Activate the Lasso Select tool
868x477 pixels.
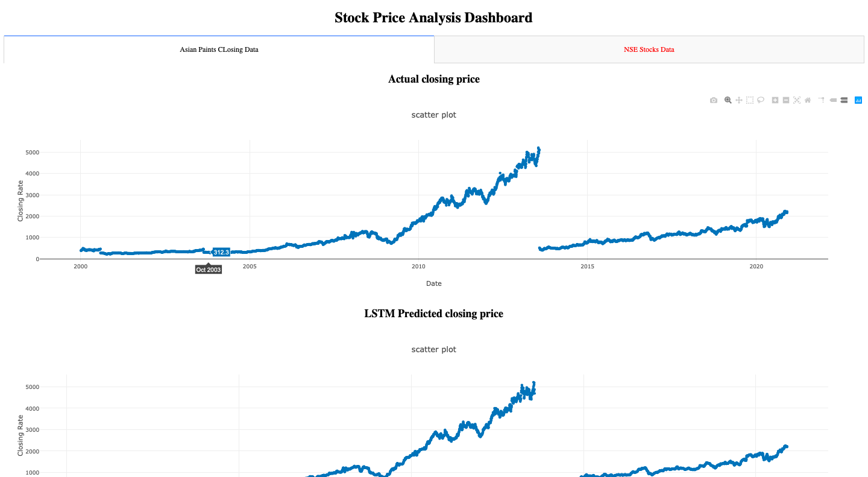click(x=761, y=100)
